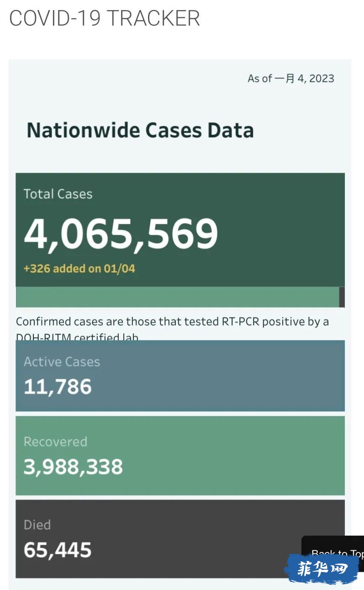The image size is (364, 590).
Task: Click the 3,988,338 recovered number
Action: click(73, 467)
